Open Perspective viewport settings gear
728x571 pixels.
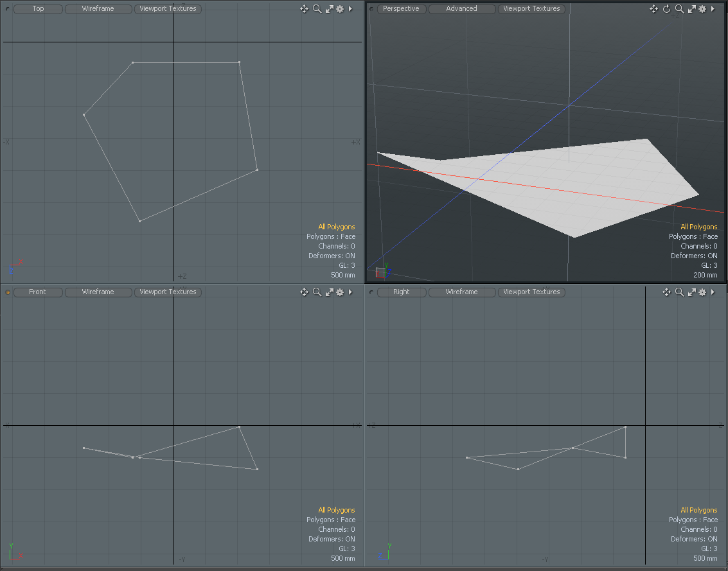pos(702,9)
